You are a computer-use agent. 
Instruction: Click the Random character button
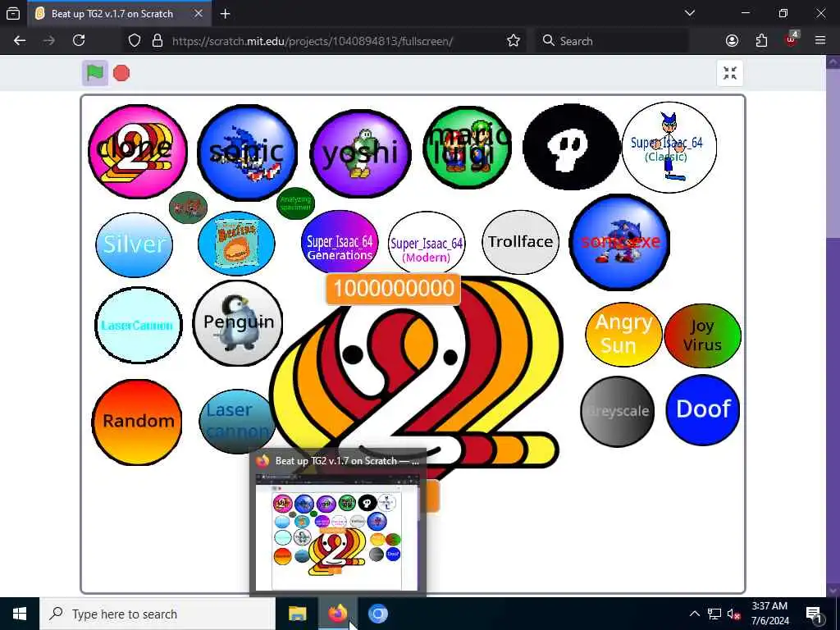tap(137, 422)
